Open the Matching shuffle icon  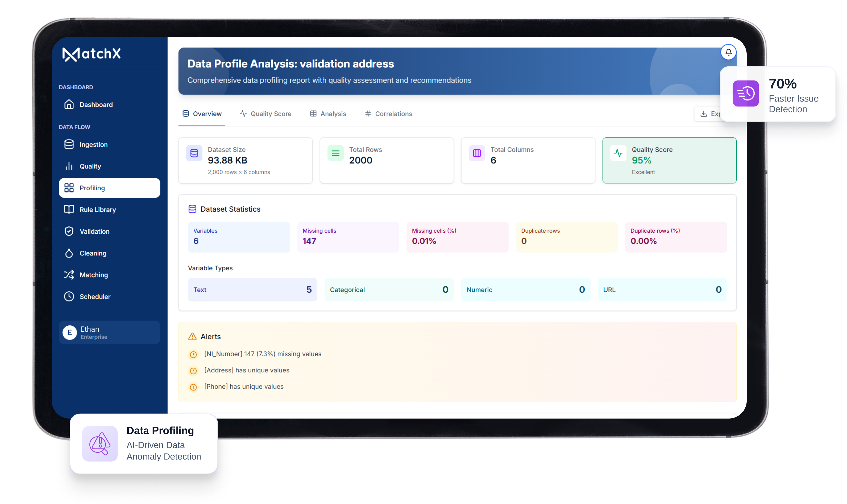tap(69, 275)
